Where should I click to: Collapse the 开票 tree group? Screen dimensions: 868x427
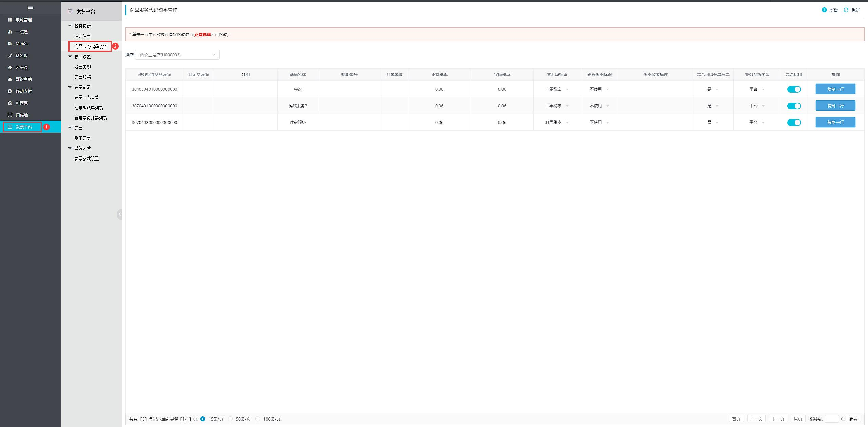coord(70,128)
